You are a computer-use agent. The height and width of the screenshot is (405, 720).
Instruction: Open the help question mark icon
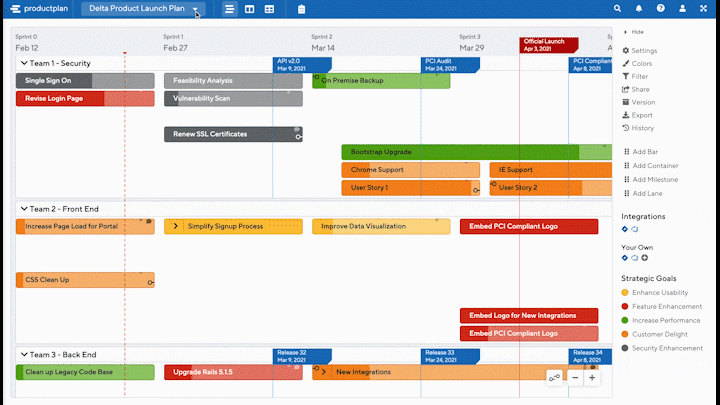pos(660,9)
